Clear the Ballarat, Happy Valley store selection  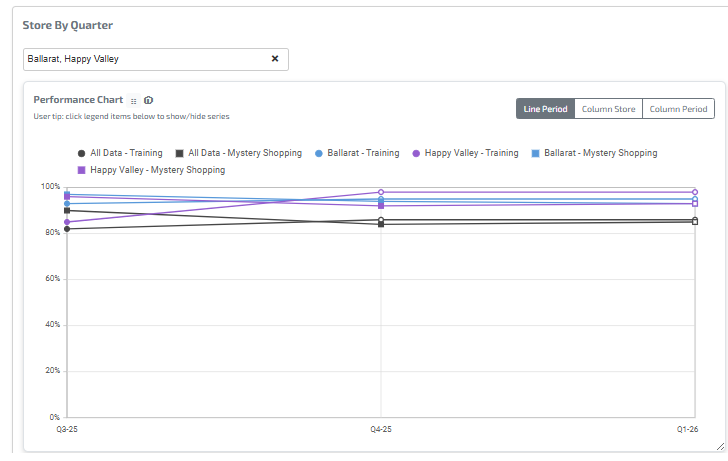[275, 59]
